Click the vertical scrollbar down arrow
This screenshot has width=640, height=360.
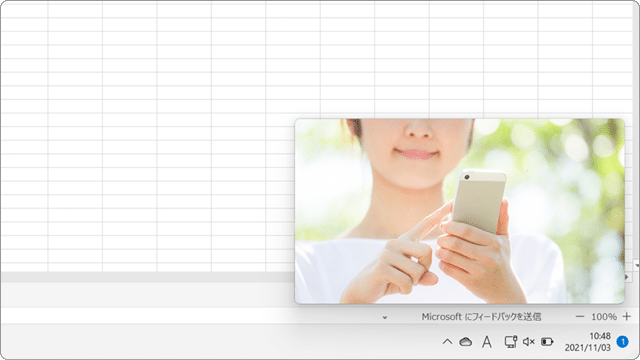click(637, 266)
